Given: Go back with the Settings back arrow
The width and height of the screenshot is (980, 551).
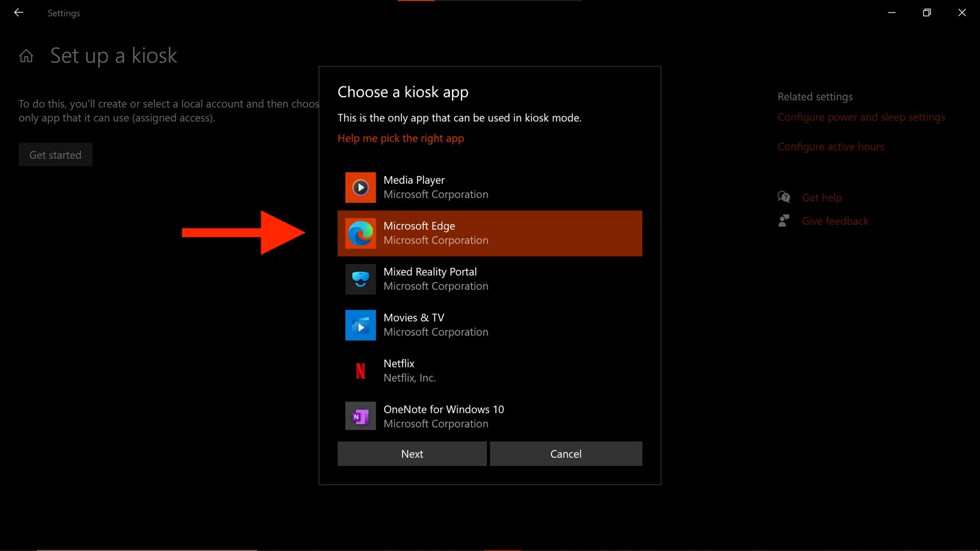Looking at the screenshot, I should (19, 12).
